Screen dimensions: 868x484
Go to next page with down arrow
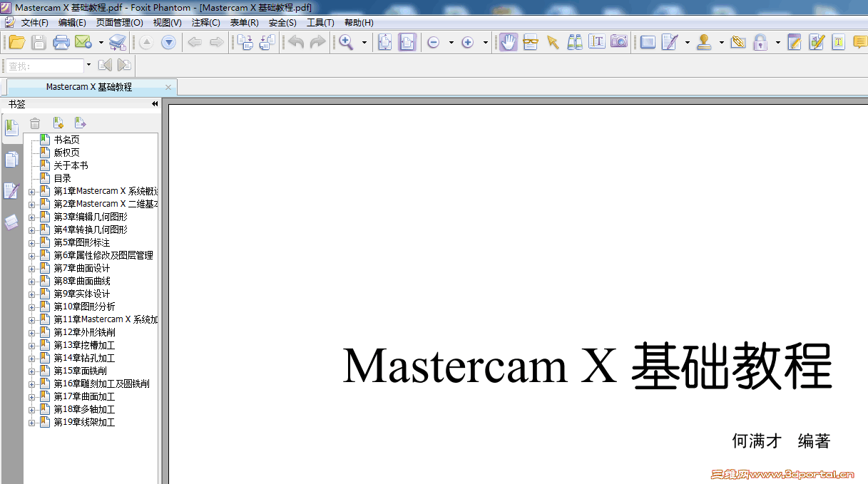click(168, 43)
